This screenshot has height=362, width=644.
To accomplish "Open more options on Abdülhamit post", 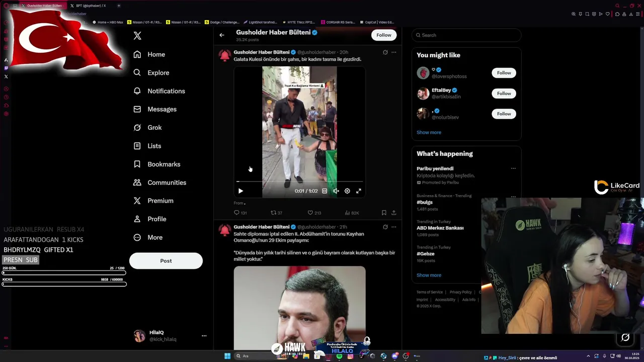I will 394,227.
